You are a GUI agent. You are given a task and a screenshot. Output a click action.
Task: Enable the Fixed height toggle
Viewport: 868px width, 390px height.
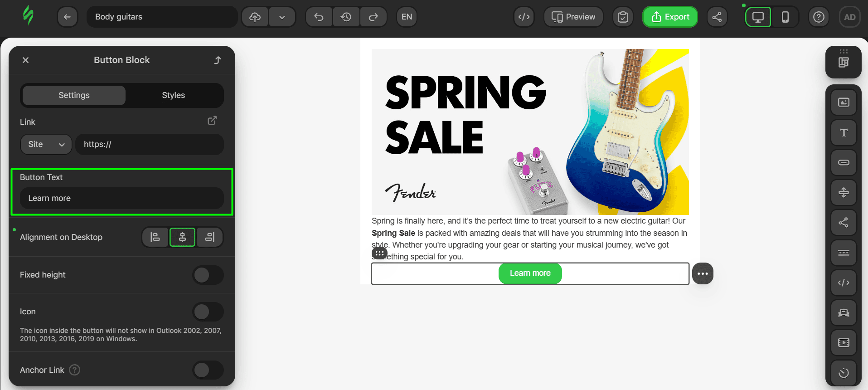208,275
